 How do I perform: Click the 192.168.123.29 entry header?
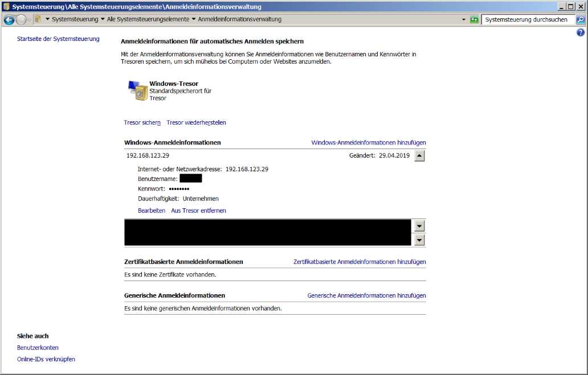point(148,155)
